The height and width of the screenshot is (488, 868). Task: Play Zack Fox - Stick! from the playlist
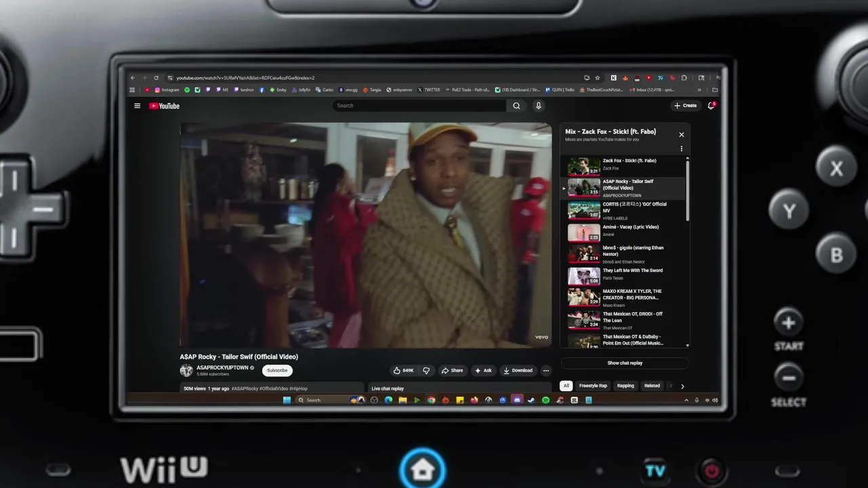pos(624,165)
